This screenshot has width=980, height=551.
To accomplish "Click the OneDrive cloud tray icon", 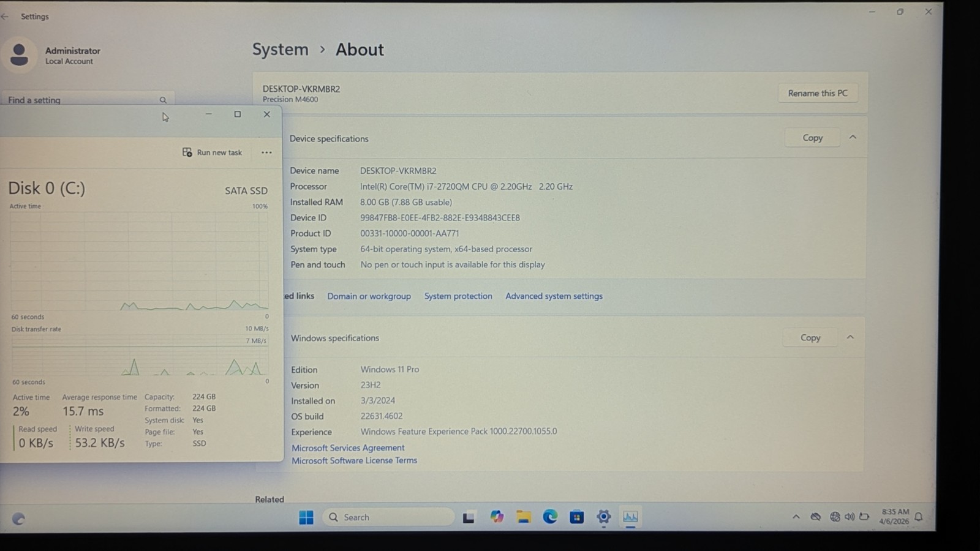I will [815, 517].
